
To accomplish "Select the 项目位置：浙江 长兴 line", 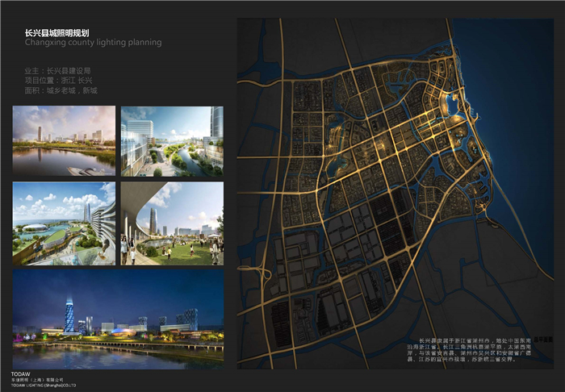I will point(58,81).
